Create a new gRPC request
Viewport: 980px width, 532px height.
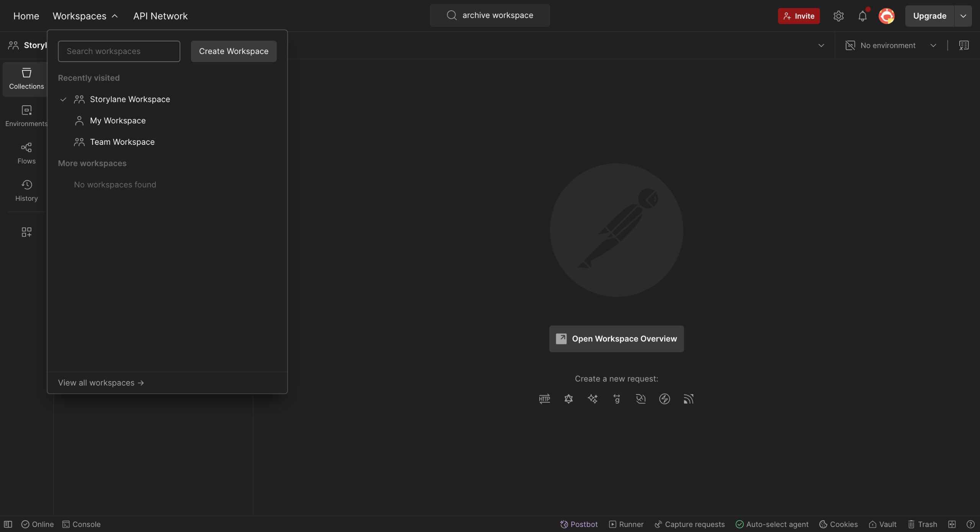pos(616,399)
